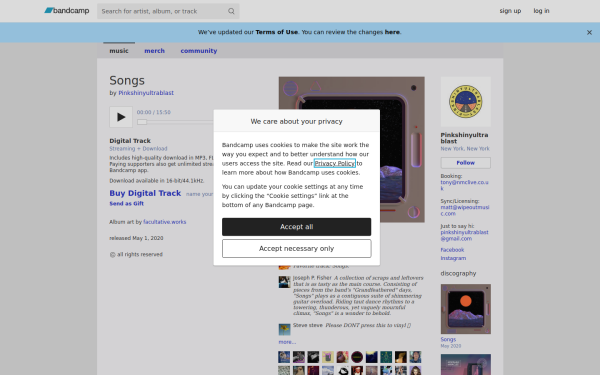
Task: Open the Pinkshinyultrablast artist link under Songs
Action: pos(146,93)
